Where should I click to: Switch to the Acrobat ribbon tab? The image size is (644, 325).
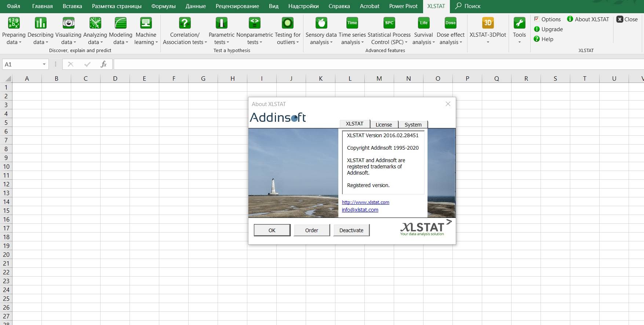tap(370, 6)
